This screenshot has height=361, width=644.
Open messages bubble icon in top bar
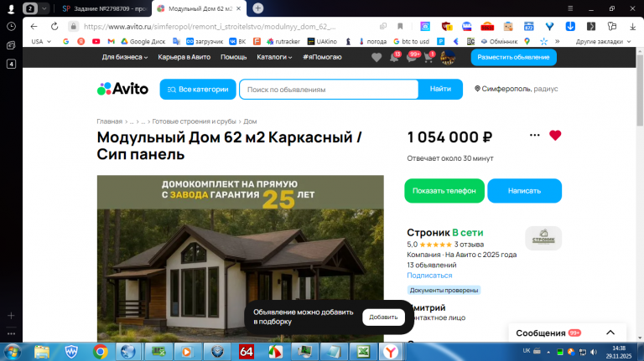(412, 57)
